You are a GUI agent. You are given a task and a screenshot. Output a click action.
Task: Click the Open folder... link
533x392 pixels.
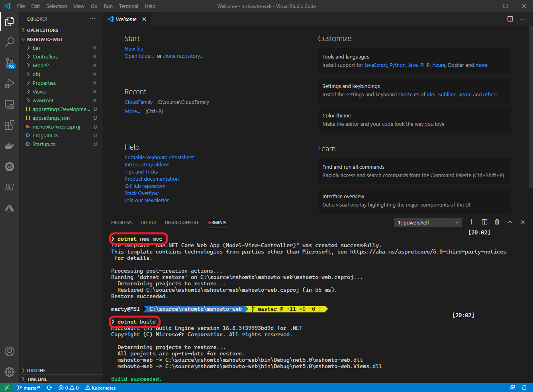(140, 56)
